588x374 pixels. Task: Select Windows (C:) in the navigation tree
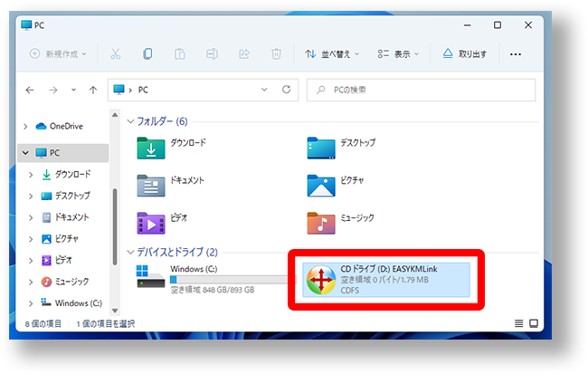[x=78, y=303]
